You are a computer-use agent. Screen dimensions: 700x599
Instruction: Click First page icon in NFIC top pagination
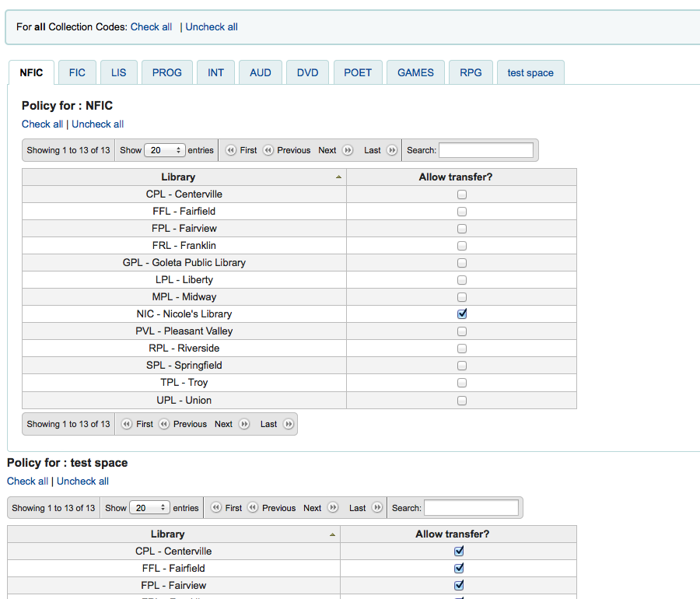click(x=231, y=150)
